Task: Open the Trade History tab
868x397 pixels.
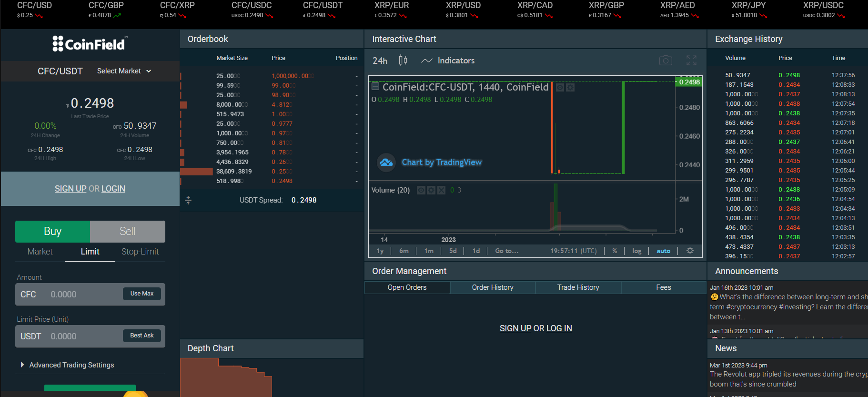Action: [578, 287]
